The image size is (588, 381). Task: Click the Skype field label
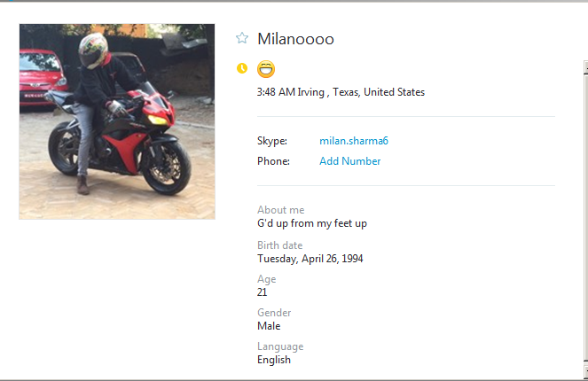[x=271, y=141]
